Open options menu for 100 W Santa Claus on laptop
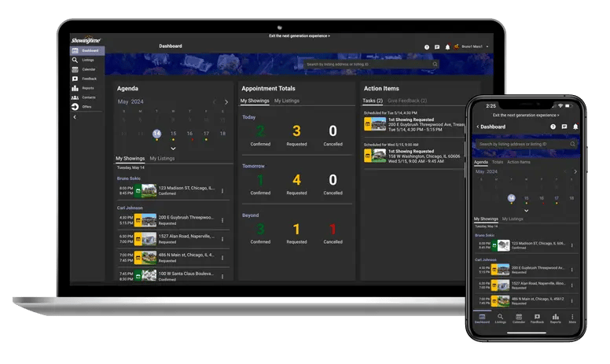610x364 pixels. pos(222,277)
